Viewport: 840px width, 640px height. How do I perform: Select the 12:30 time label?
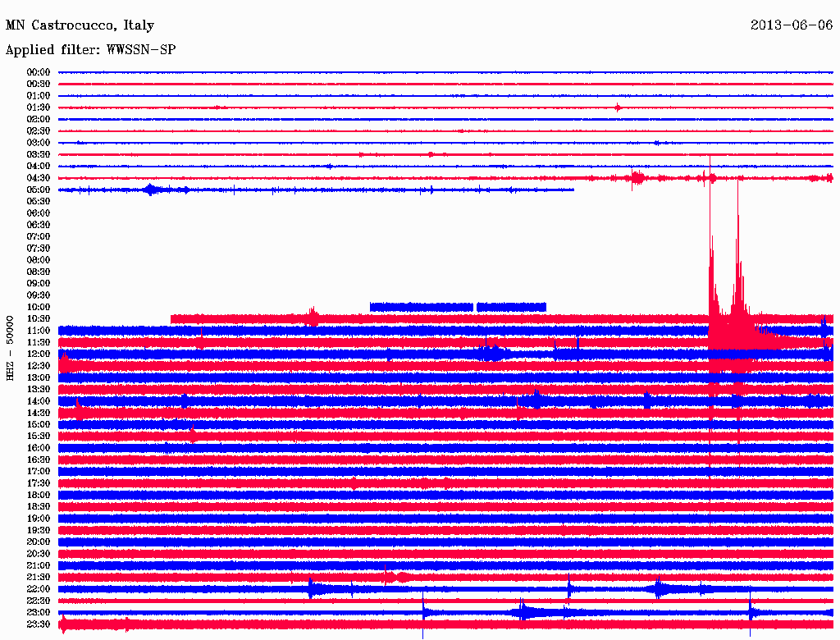click(39, 366)
